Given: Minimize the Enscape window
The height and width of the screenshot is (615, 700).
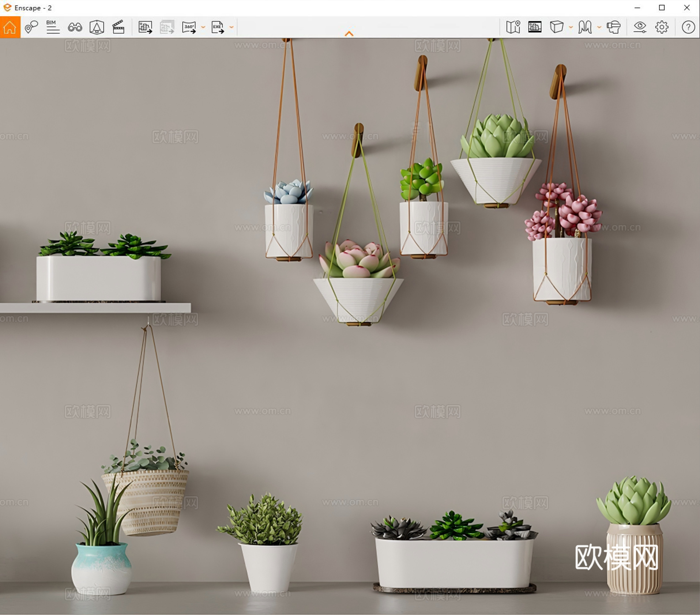Looking at the screenshot, I should coord(637,8).
